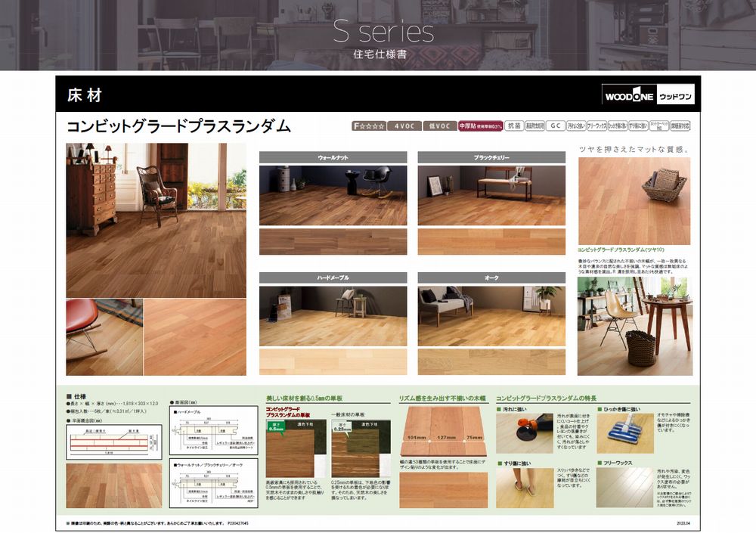
Task: Click the 仕様 heading
Action: (76, 396)
